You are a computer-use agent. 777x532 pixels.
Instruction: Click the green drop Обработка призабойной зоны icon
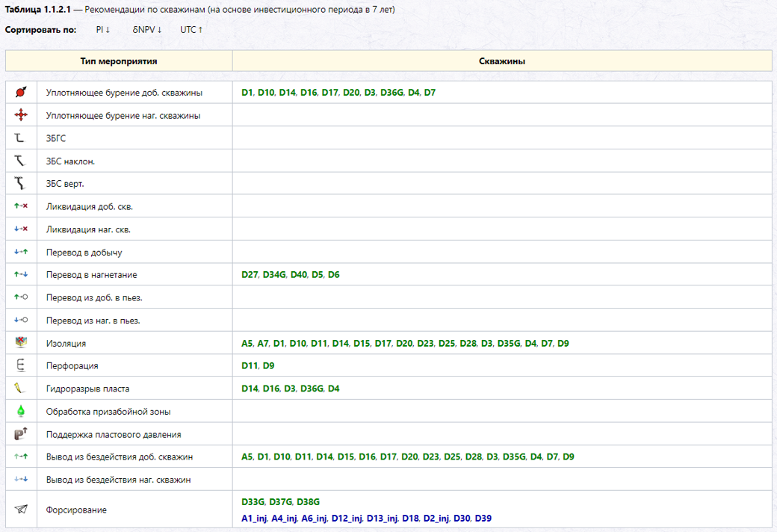21,411
